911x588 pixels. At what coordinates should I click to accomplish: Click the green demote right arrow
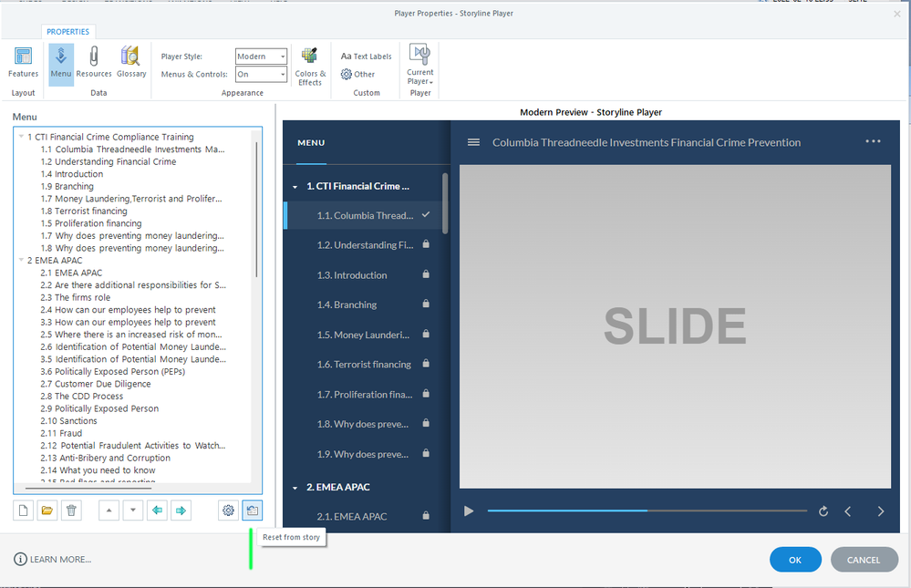pos(181,511)
